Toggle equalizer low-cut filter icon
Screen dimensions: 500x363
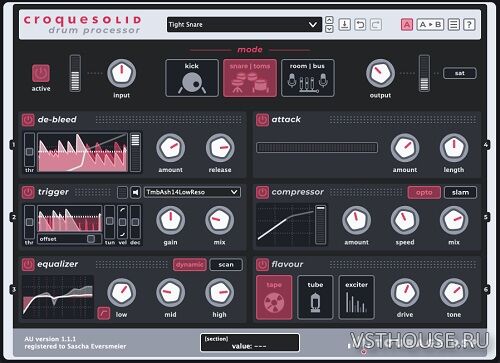tap(104, 314)
